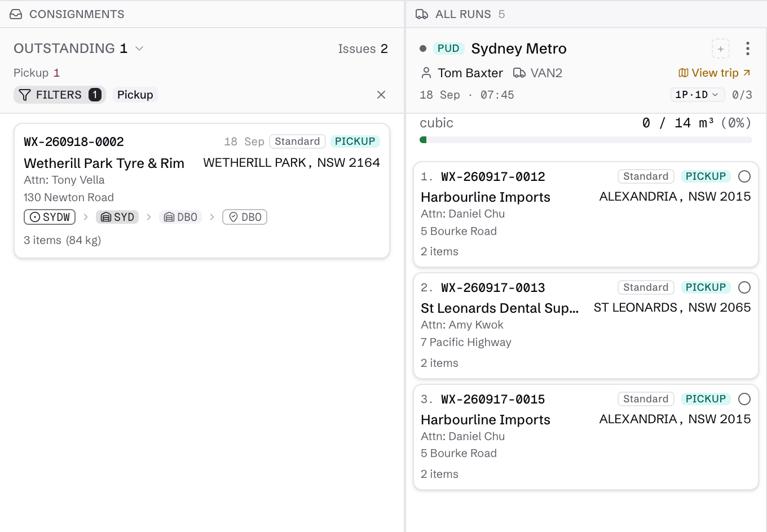Image resolution: width=767 pixels, height=532 pixels.
Task: Click consignment number WX-260917-0012
Action: [x=493, y=176]
